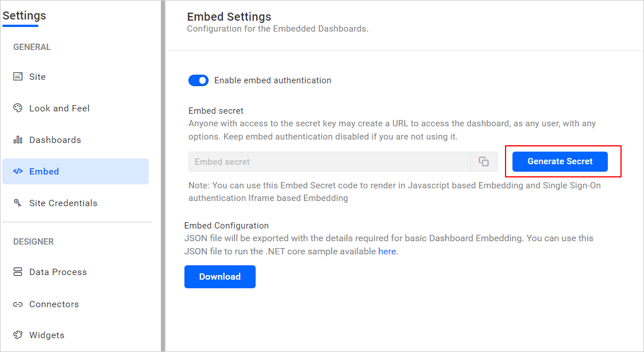Focus the Embed secret text field

(329, 162)
